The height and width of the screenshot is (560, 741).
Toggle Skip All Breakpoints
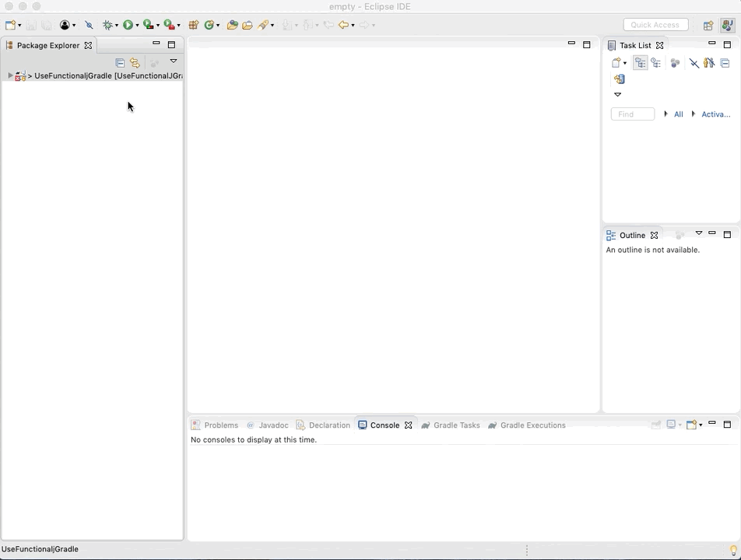[89, 25]
